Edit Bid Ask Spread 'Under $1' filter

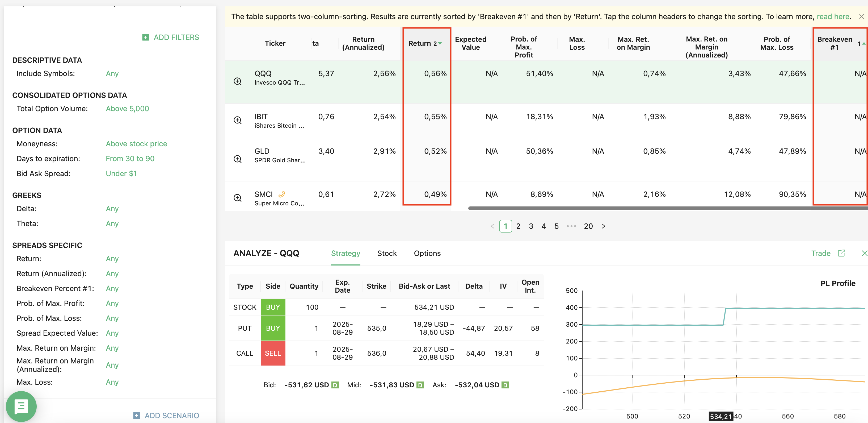(x=121, y=173)
